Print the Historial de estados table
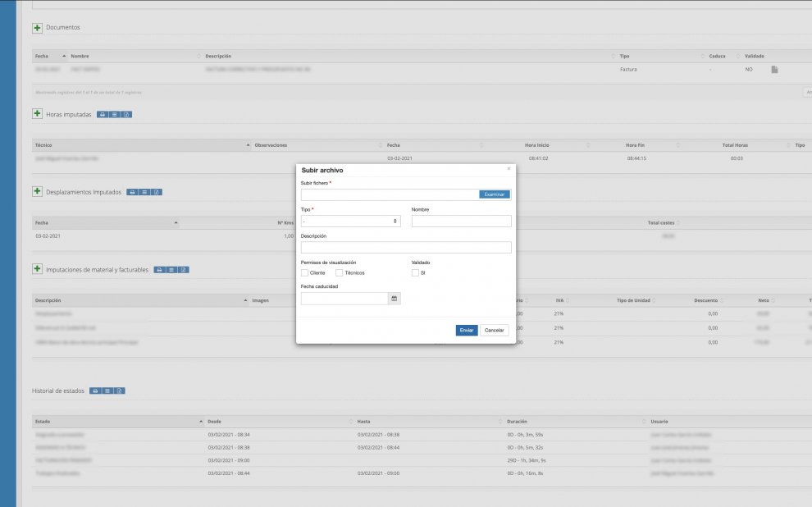This screenshot has width=812, height=507. (x=95, y=391)
